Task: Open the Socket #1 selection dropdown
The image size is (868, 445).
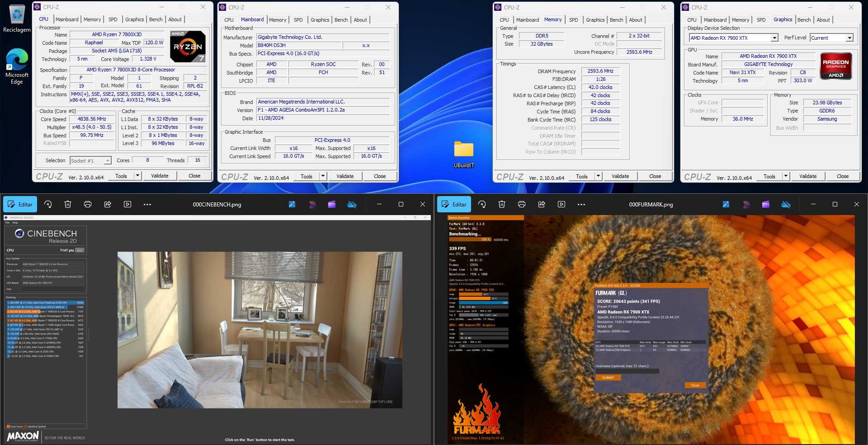Action: tap(90, 160)
